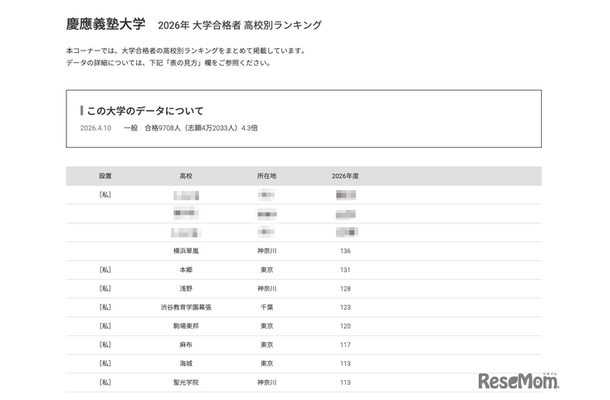Select the 横浜翠嵐 school name
Image resolution: width=610 pixels, height=400 pixels.
(186, 251)
